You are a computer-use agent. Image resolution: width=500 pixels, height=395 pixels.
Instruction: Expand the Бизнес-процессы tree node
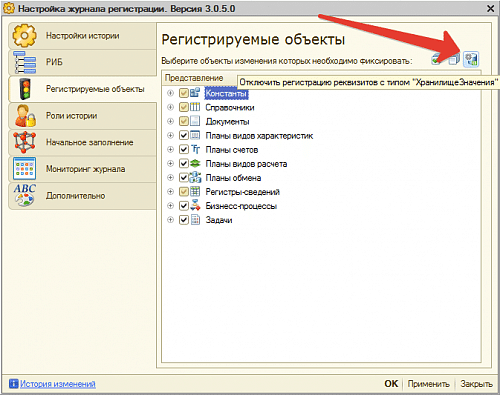click(x=170, y=206)
